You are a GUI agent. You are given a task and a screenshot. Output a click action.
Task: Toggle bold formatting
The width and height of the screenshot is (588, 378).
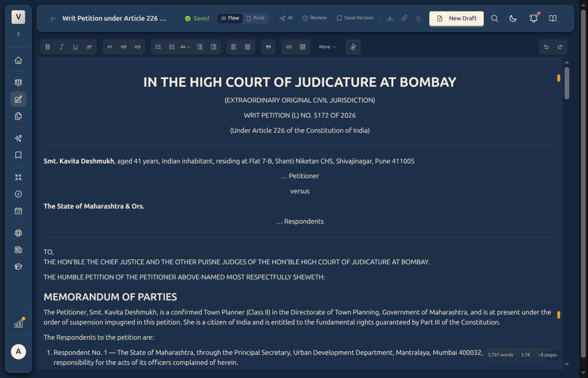pyautogui.click(x=47, y=47)
